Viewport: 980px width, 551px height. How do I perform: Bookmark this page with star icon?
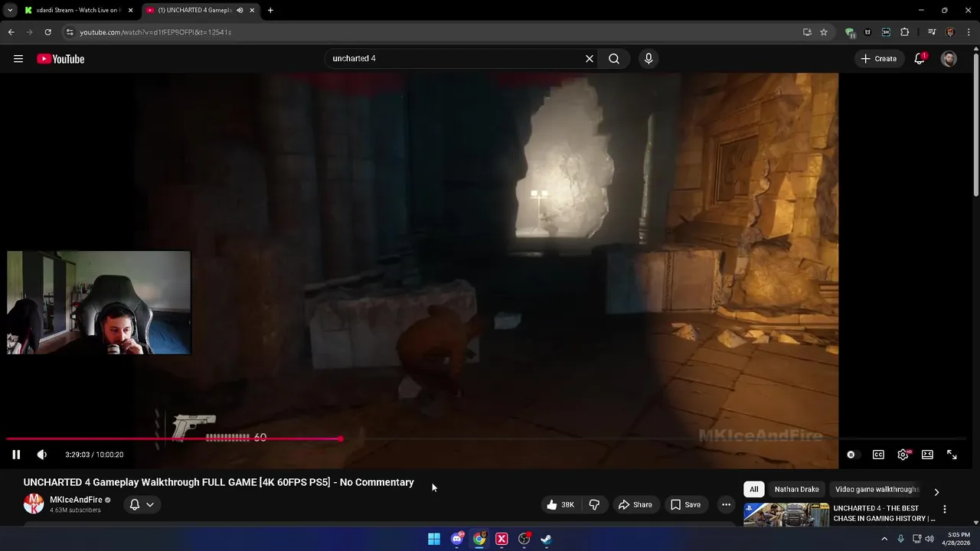[x=824, y=32]
